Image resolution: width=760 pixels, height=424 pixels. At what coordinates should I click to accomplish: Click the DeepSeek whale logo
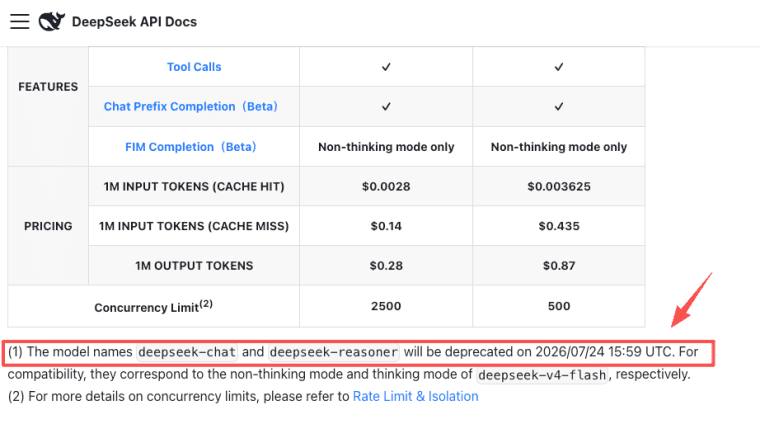(51, 22)
